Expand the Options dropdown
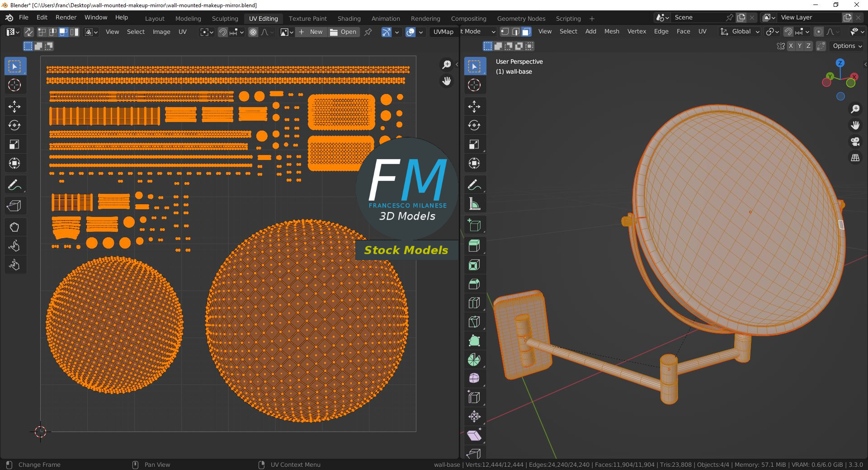 pos(847,46)
